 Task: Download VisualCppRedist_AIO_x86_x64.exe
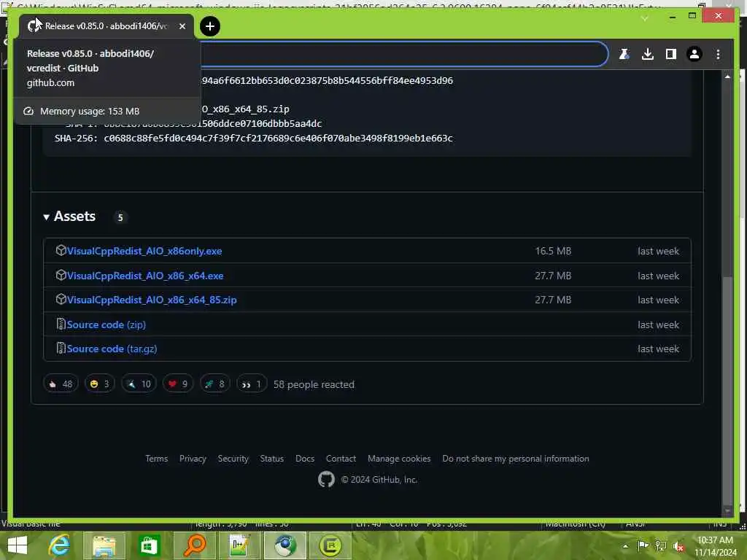(145, 276)
